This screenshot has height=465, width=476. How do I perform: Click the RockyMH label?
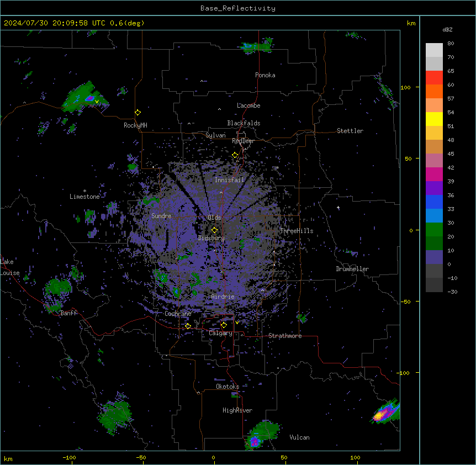tap(135, 125)
